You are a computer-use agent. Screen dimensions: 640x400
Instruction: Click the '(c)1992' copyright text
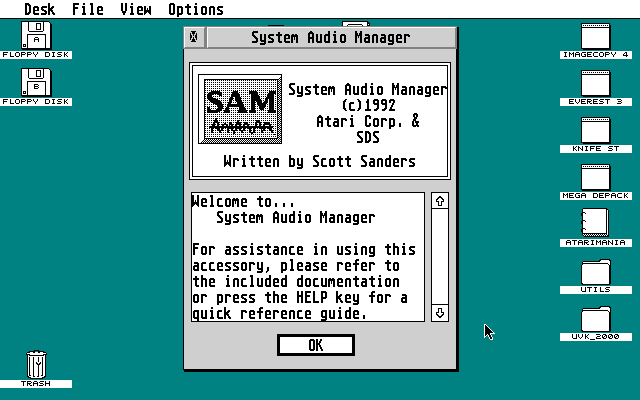pyautogui.click(x=369, y=105)
